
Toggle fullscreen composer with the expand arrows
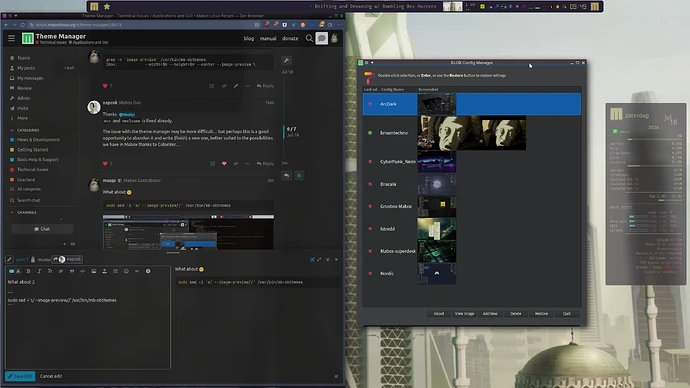point(319,260)
